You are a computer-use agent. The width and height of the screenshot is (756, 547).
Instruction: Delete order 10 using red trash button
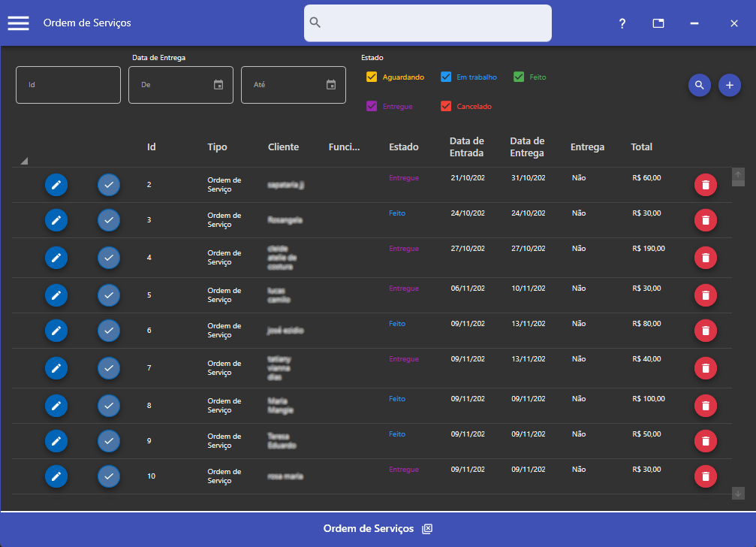tap(705, 476)
